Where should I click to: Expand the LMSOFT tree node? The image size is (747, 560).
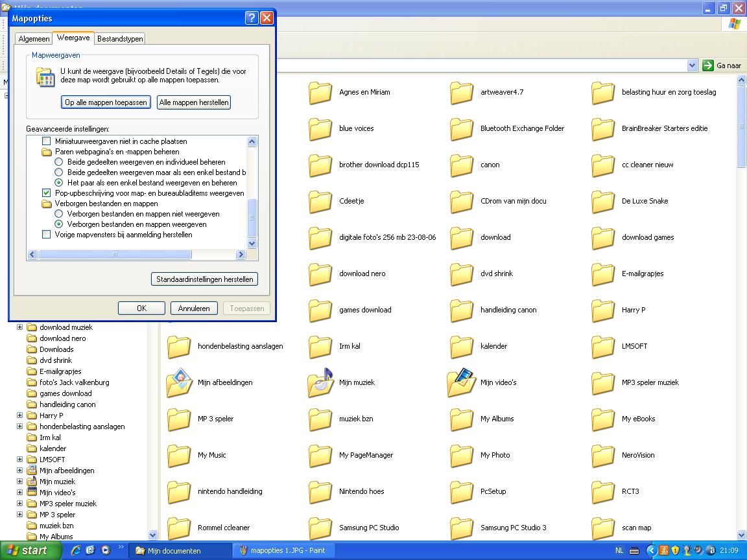coord(19,460)
